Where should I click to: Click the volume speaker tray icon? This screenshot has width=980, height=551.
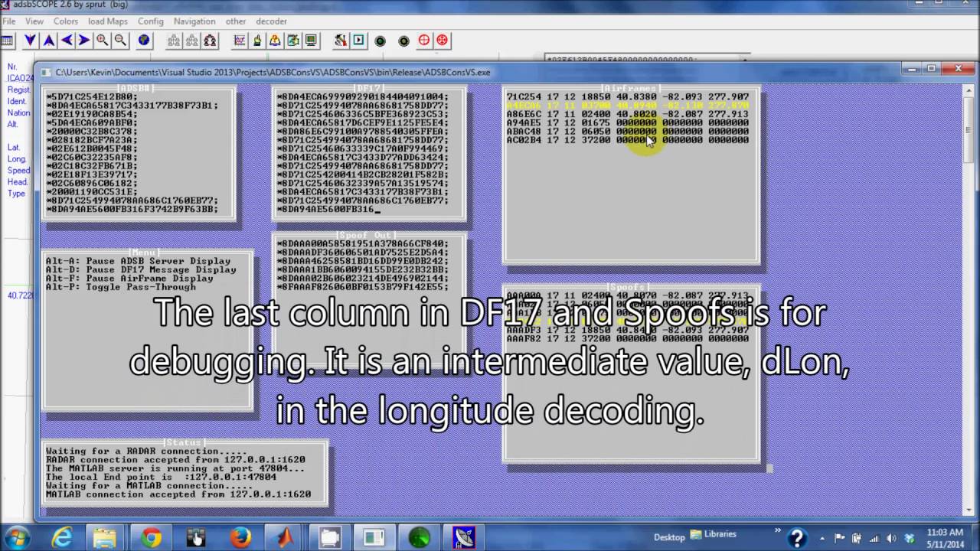point(890,538)
